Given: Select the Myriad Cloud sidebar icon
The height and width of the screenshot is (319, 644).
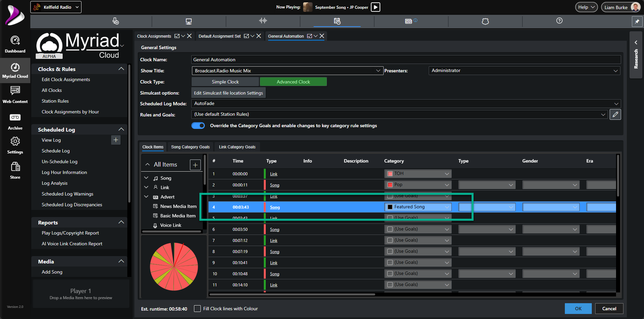Looking at the screenshot, I should 15,71.
